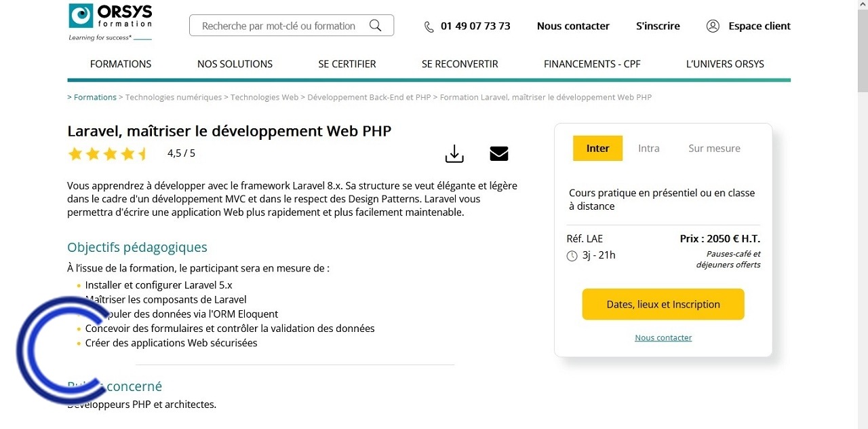Click the course title heading
Image resolution: width=868 pixels, height=429 pixels.
[229, 131]
